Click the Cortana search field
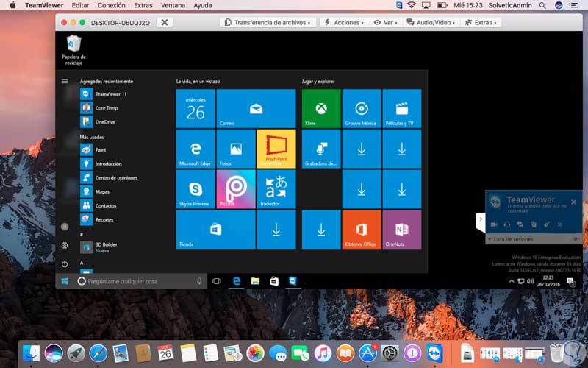 click(140, 281)
